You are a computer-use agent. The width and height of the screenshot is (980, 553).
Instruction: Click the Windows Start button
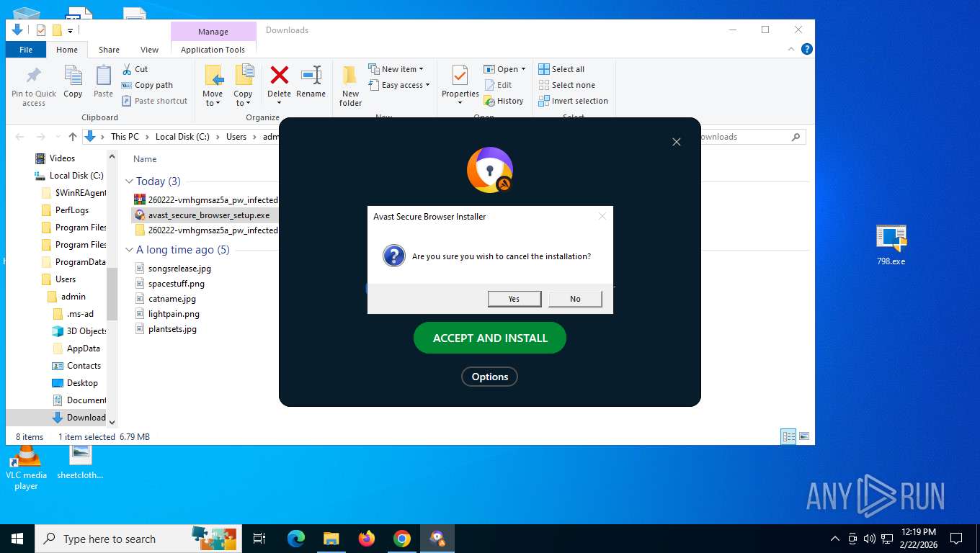point(17,538)
